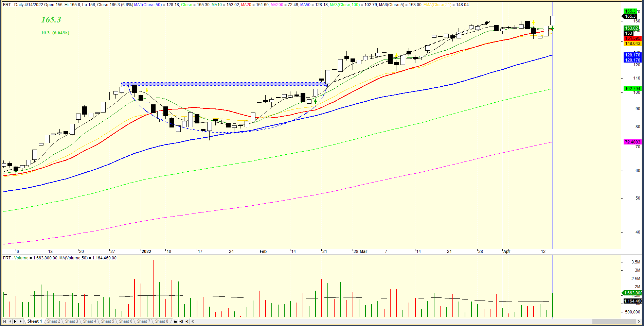The image size is (644, 326).
Task: Click the magenta MA200 value label 72.4883
Action: point(632,142)
